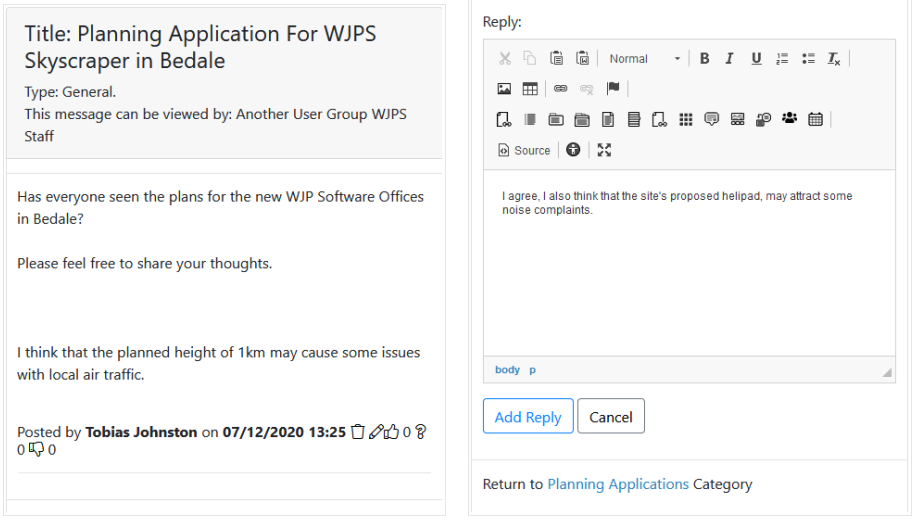Open the Planning Applications category link
The height and width of the screenshot is (524, 922).
[x=618, y=484]
